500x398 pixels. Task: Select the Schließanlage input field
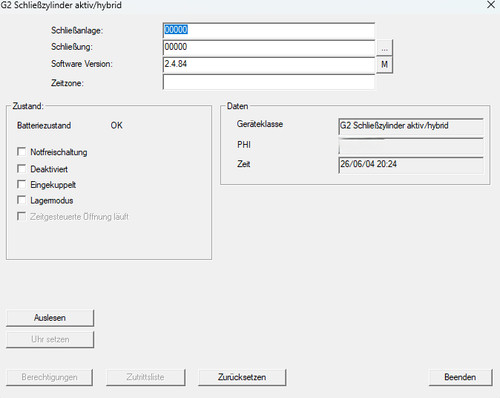tap(269, 31)
